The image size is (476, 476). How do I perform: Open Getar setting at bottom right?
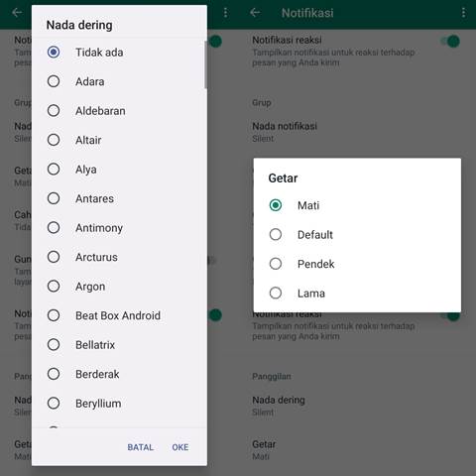pos(357,450)
